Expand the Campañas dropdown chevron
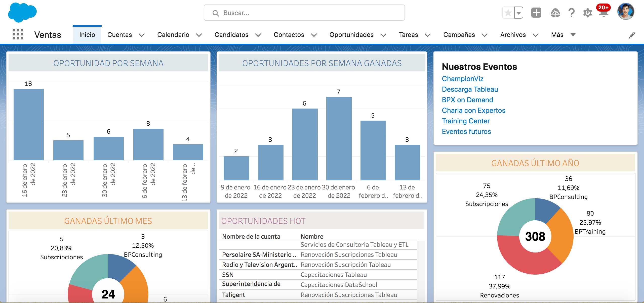The height and width of the screenshot is (303, 644). [x=485, y=35]
